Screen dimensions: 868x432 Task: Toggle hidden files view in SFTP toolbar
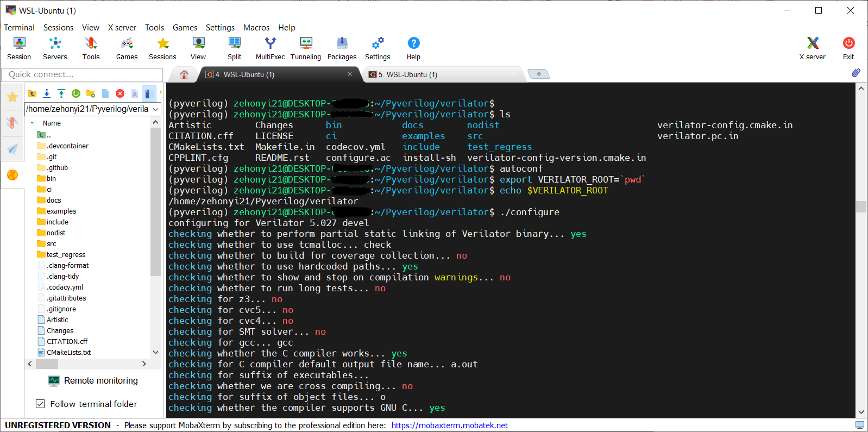(x=149, y=93)
